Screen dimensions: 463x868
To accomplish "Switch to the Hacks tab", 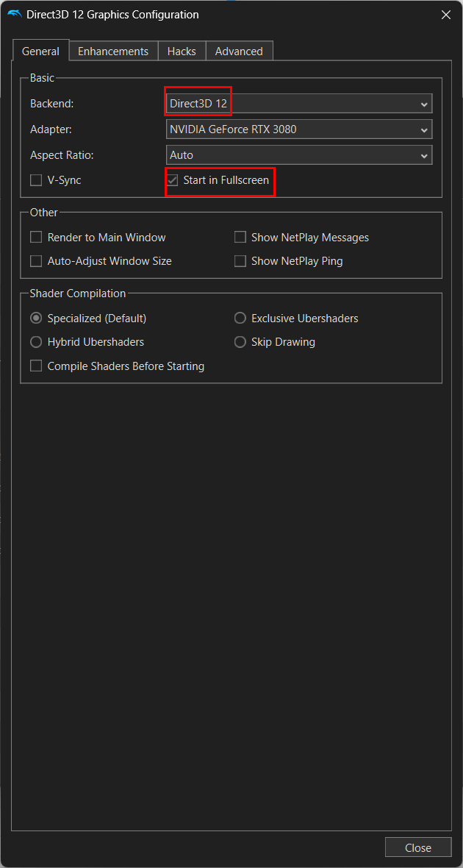I will pos(182,51).
